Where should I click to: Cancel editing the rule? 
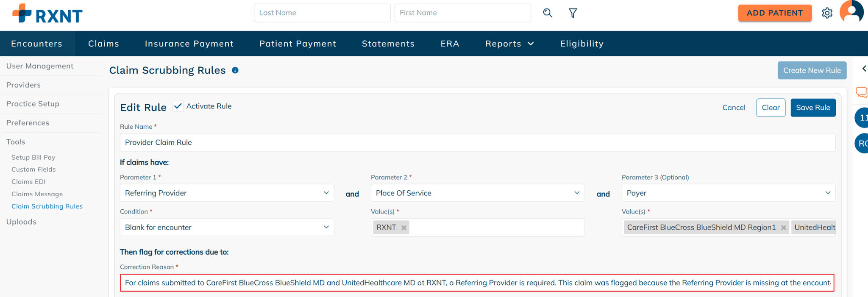734,108
